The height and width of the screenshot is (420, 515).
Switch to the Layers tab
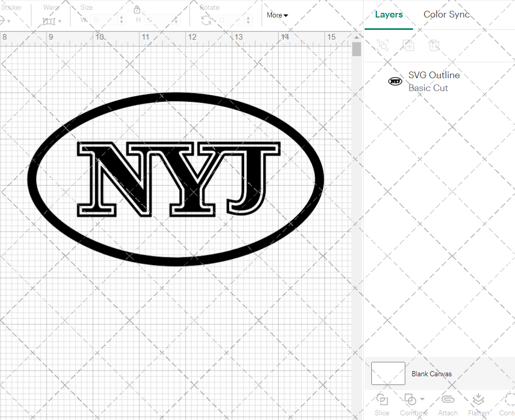(388, 14)
